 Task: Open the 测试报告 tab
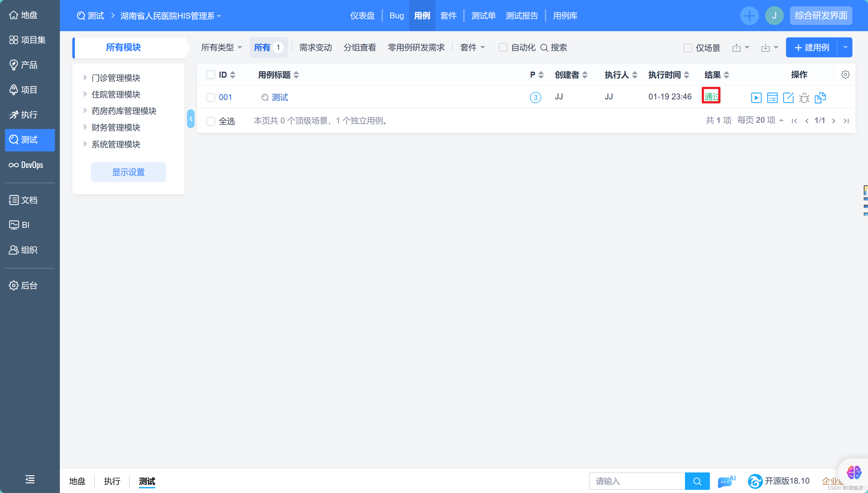522,16
